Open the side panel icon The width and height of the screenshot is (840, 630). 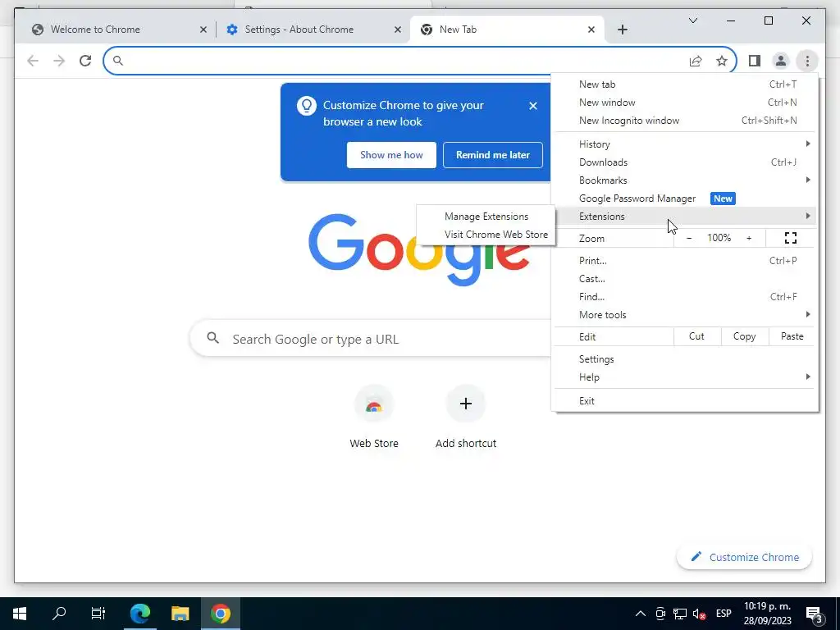click(x=755, y=61)
